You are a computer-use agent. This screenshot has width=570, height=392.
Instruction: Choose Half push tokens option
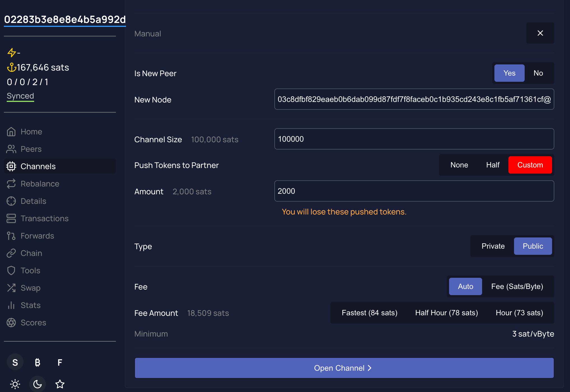click(493, 165)
